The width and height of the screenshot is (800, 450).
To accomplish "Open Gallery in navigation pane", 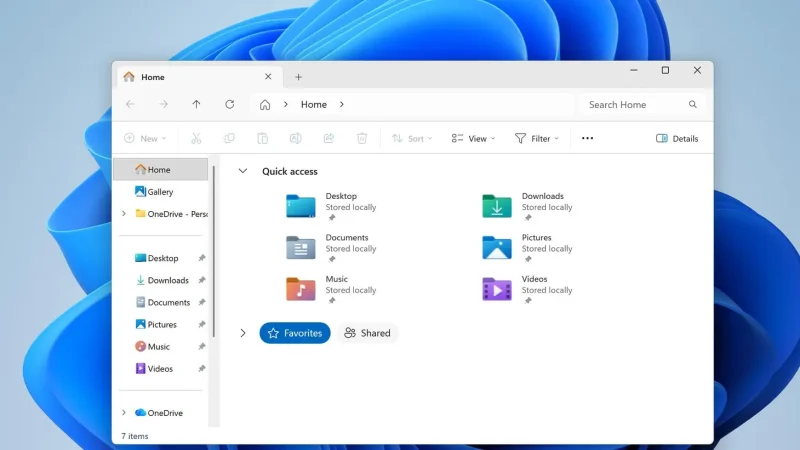I will point(161,192).
